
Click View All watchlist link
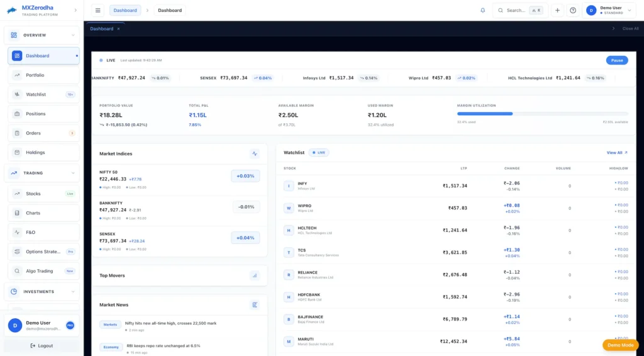(x=617, y=153)
